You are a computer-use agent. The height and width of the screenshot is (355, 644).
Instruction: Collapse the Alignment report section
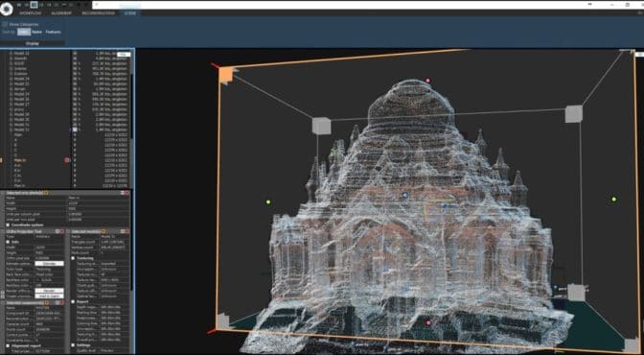8,345
